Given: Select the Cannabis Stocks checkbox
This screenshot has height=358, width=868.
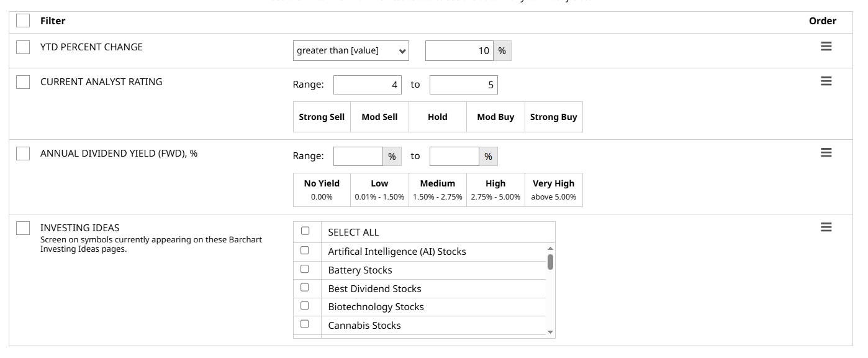Looking at the screenshot, I should pyautogui.click(x=305, y=324).
